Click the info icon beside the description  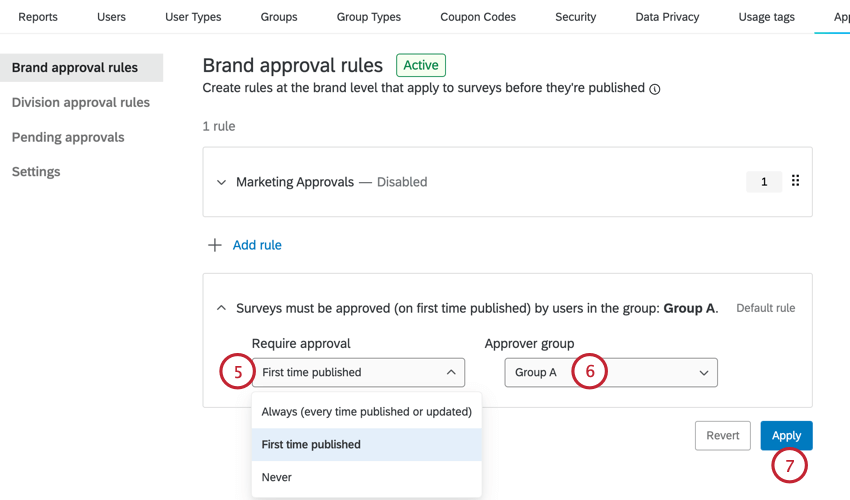pos(655,89)
